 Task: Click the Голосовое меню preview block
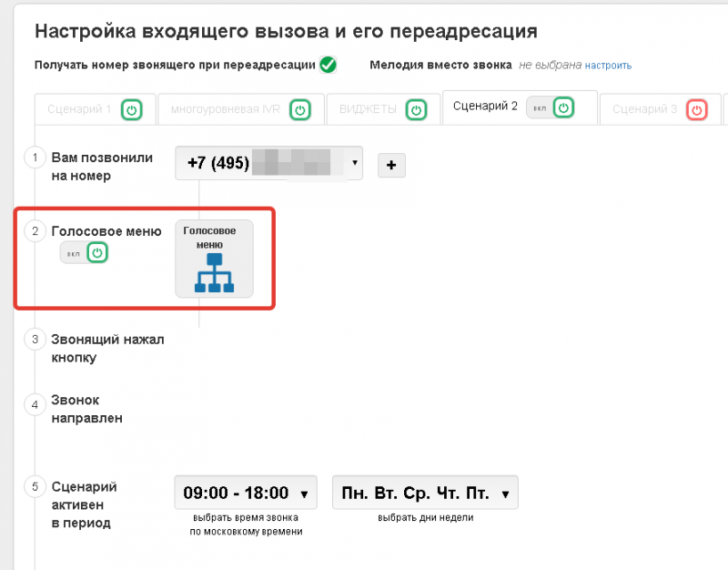point(214,258)
